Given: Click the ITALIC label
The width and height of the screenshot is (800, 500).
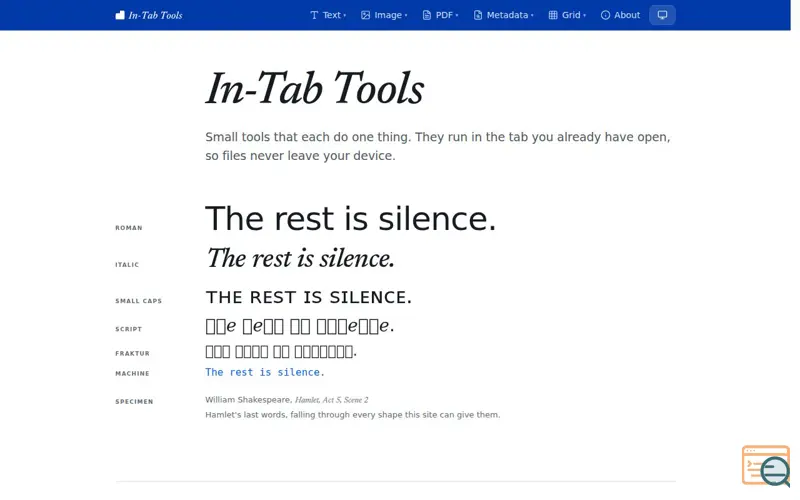Looking at the screenshot, I should 127,265.
